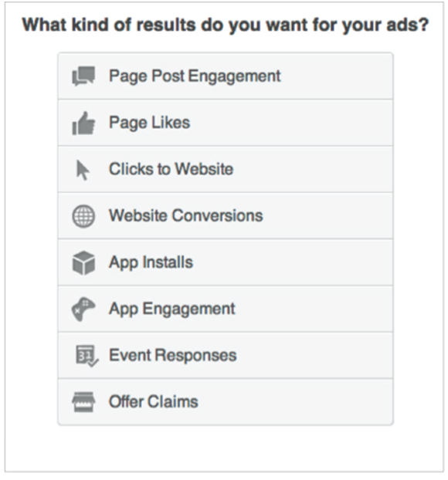Screen dimensions: 448x480
Task: Click the thumbs-up Page Likes icon
Action: (83, 123)
